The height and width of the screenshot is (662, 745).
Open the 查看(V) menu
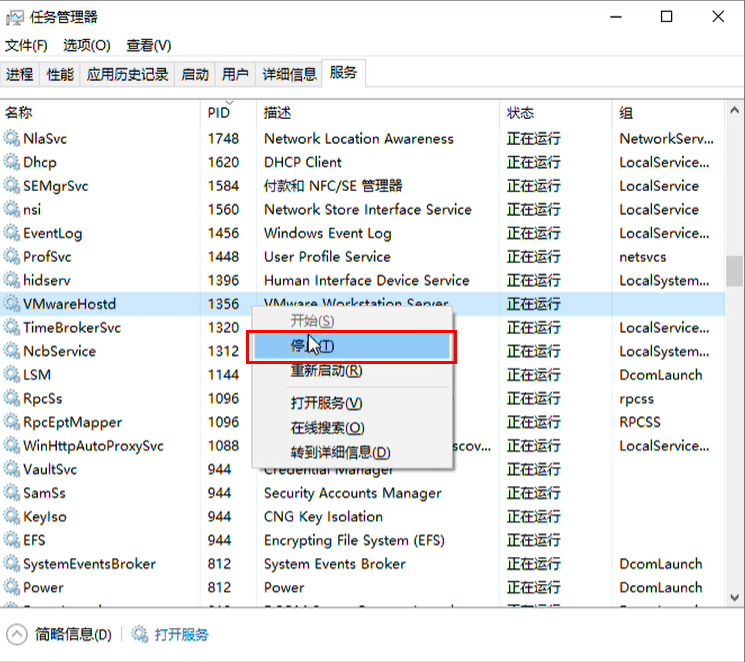(x=149, y=45)
